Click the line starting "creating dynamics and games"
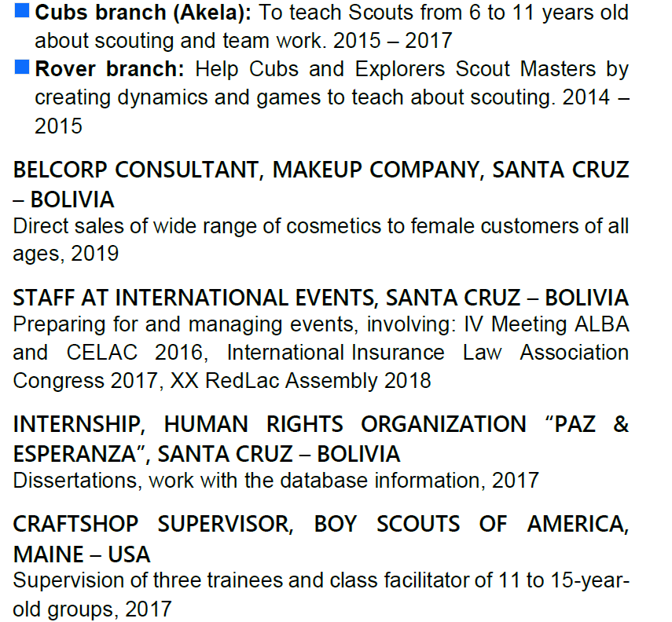The height and width of the screenshot is (622, 672). pyautogui.click(x=321, y=97)
